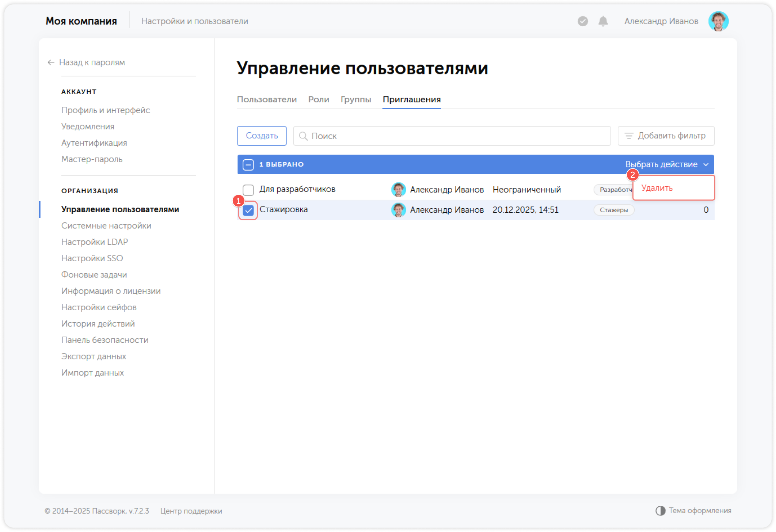Screen dimensions: 776x532
Task: Open the Центр поддержки link
Action: point(191,510)
